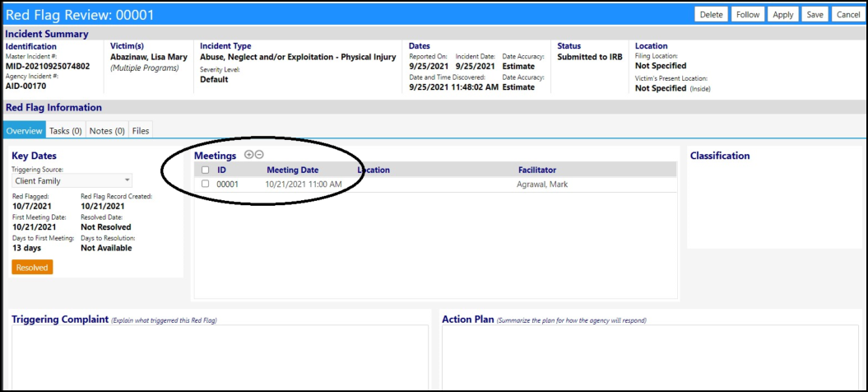Click agency incident number AID-00170

tap(26, 86)
